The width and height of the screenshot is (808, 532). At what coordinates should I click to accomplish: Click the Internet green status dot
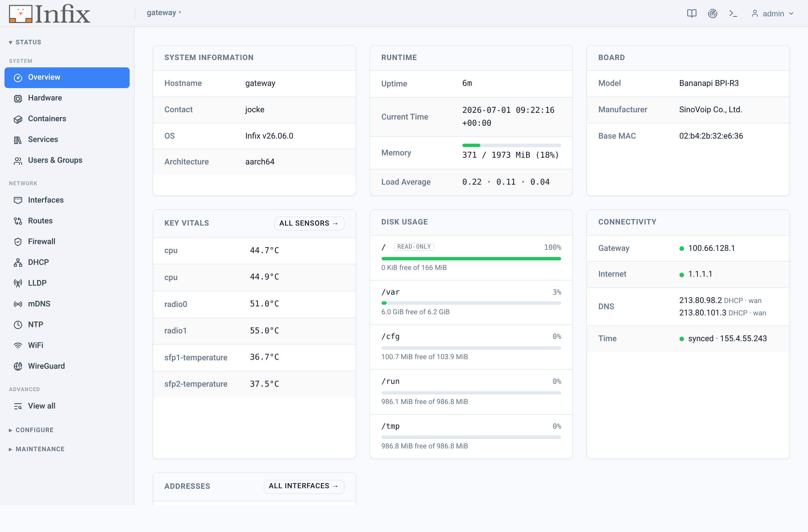[681, 275]
